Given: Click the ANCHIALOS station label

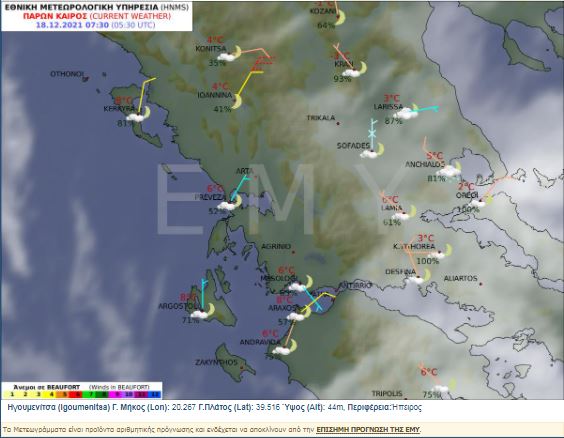Looking at the screenshot, I should (425, 164).
